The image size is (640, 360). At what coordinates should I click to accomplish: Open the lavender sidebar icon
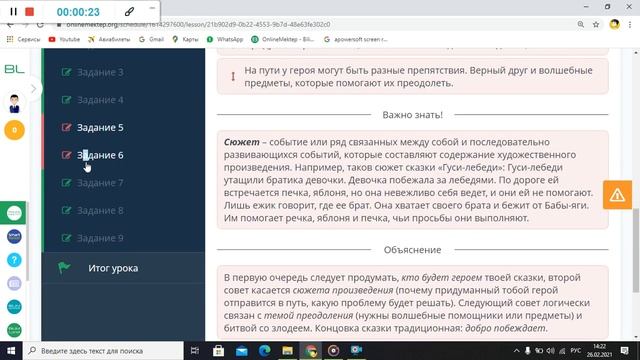(x=14, y=283)
